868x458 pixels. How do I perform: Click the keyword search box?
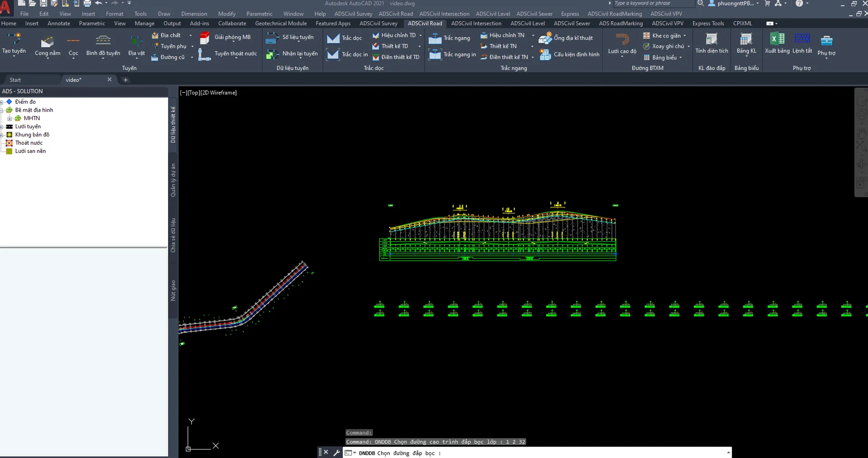[x=653, y=4]
